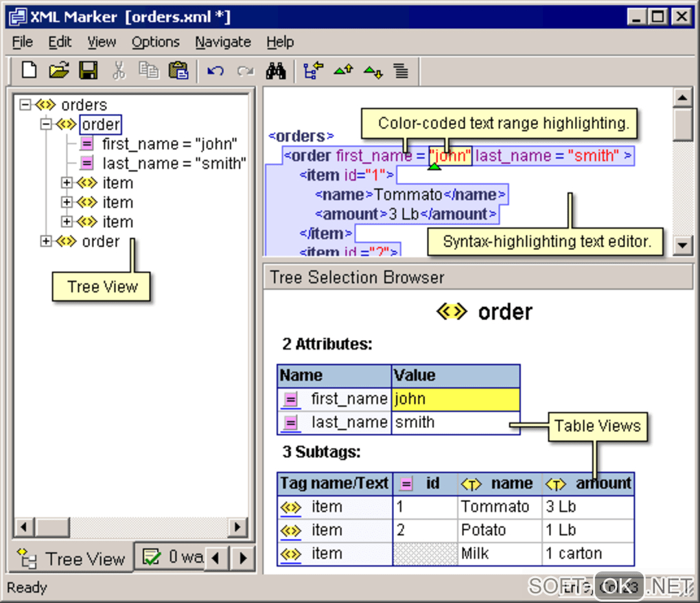Select the last_name = "smith" tree row
The image size is (700, 603).
174,163
